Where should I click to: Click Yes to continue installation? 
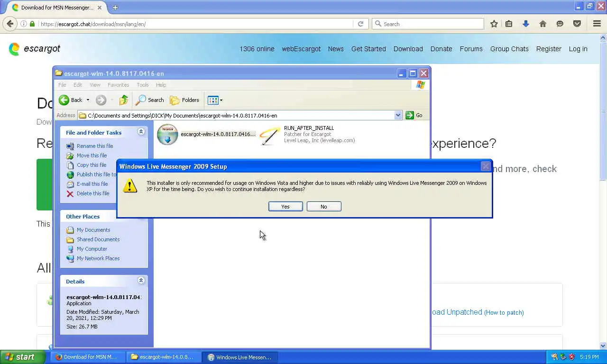click(x=285, y=207)
